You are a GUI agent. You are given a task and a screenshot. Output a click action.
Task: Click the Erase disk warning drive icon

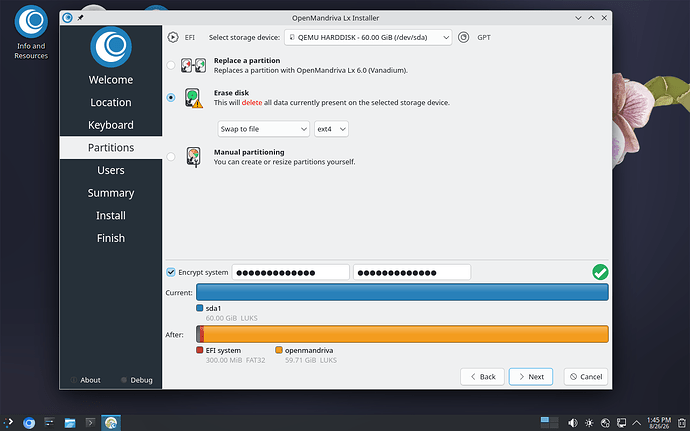193,98
